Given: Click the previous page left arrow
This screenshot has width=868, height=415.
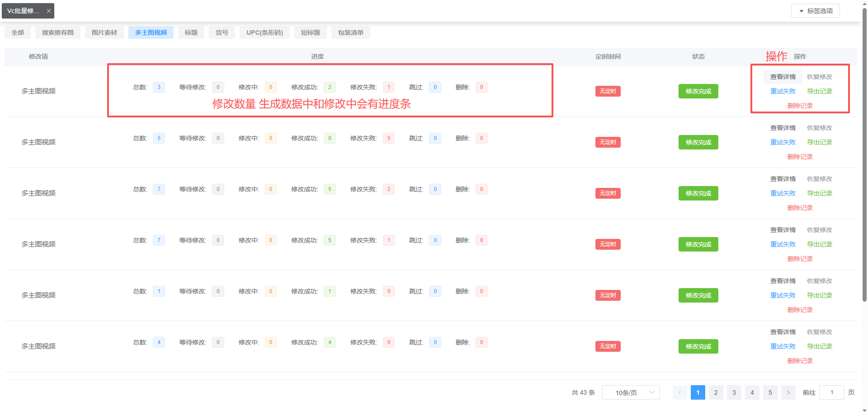Looking at the screenshot, I should (x=679, y=392).
